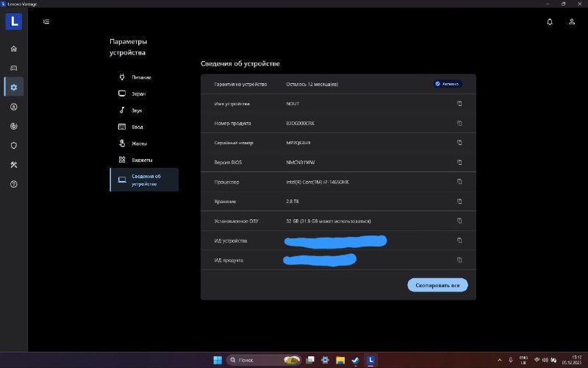This screenshot has width=588, height=368.
Task: Click the serial number MP2QE8H9
Action: coord(298,143)
